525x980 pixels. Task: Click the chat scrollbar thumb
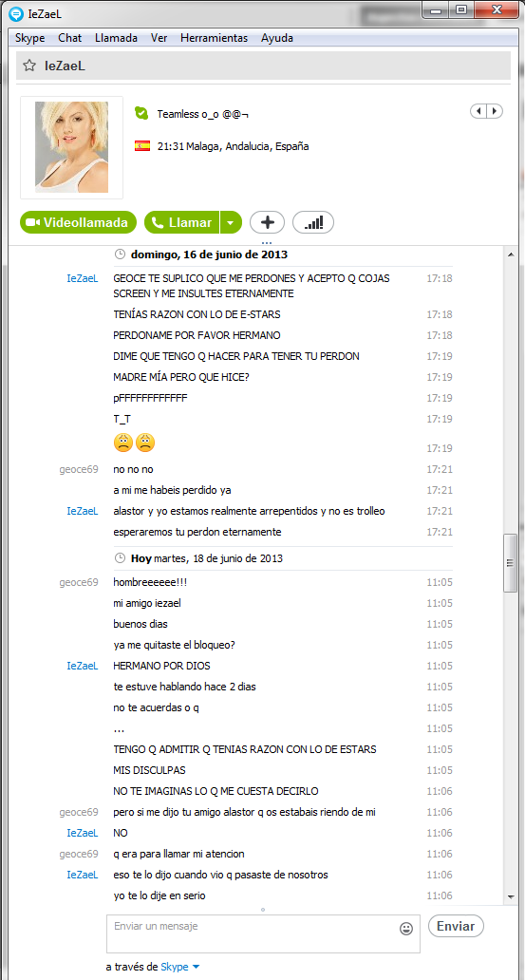pos(510,562)
